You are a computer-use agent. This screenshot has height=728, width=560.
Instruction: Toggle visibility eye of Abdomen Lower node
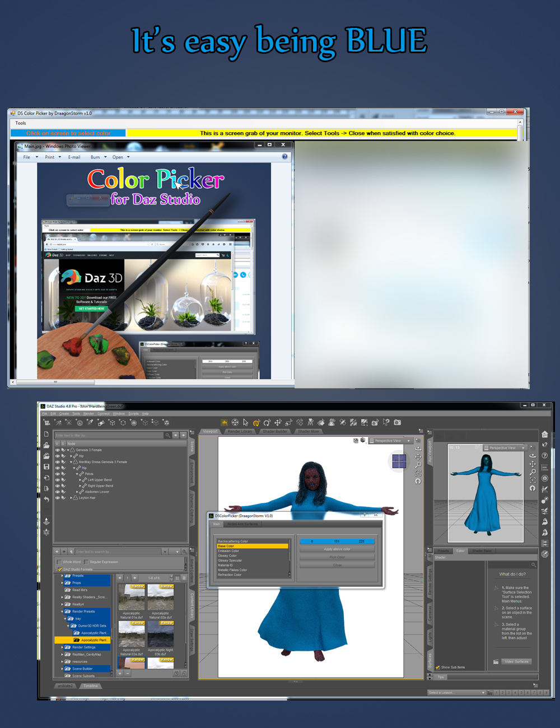pyautogui.click(x=57, y=492)
